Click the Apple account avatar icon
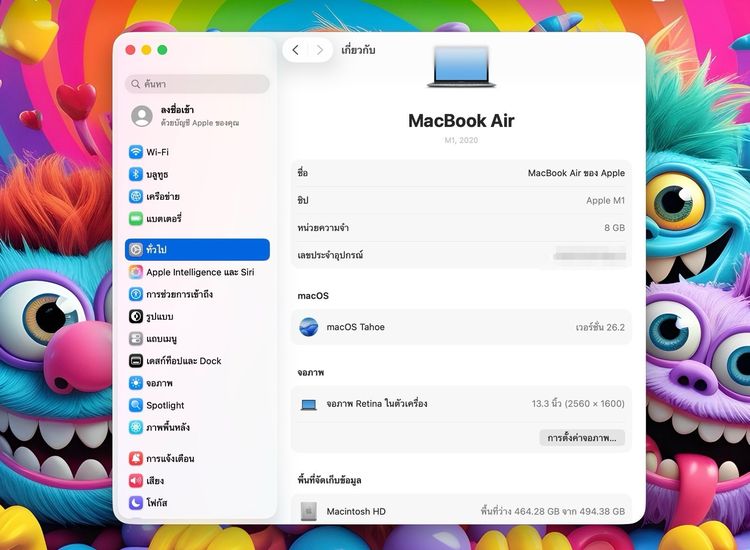Screen dimensions: 750x550 point(142,116)
